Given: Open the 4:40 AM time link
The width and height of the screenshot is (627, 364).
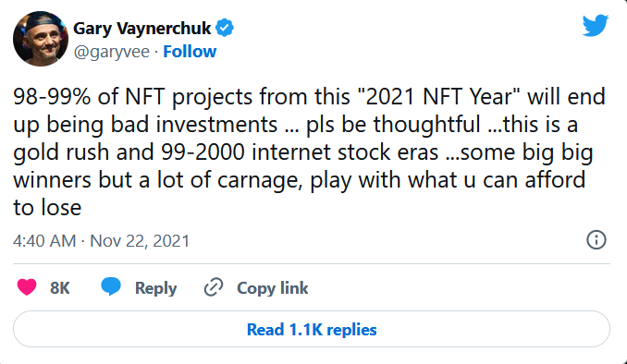Looking at the screenshot, I should (44, 241).
